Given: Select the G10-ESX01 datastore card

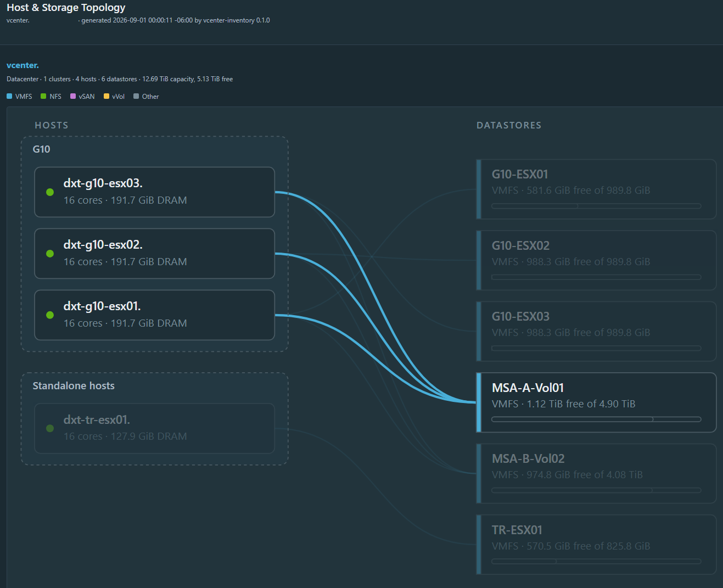Looking at the screenshot, I should (x=596, y=189).
